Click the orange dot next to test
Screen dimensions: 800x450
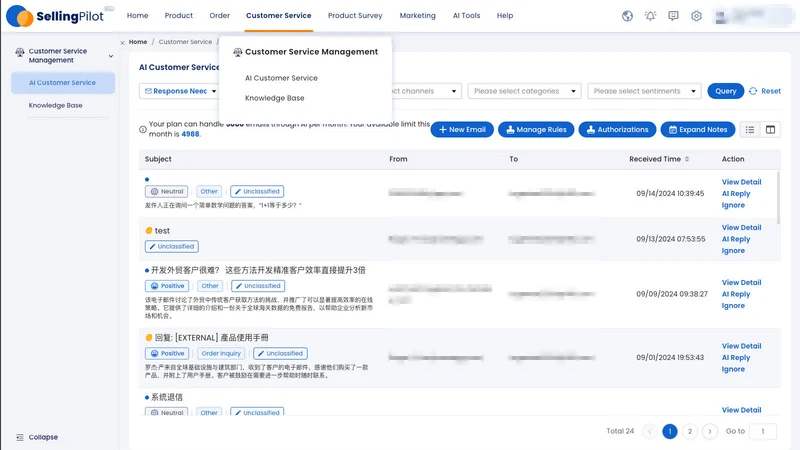pos(149,231)
